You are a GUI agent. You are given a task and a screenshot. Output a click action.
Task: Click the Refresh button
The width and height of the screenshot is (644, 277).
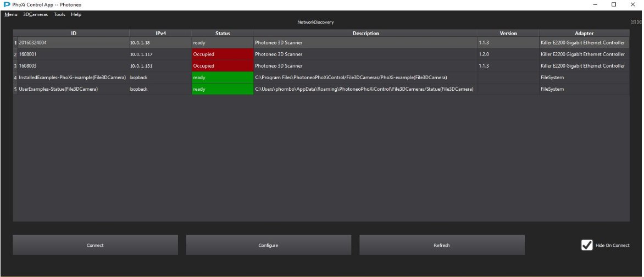442,245
